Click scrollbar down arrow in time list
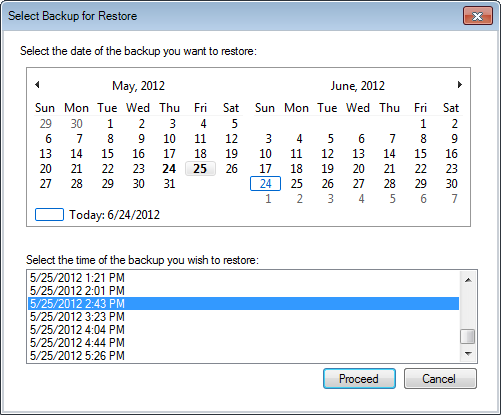This screenshot has width=501, height=415. tap(468, 354)
